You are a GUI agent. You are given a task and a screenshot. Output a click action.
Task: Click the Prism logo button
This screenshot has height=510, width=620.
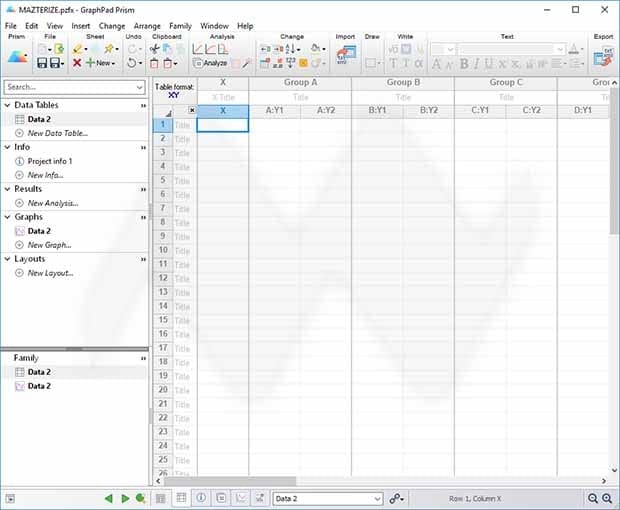[17, 56]
